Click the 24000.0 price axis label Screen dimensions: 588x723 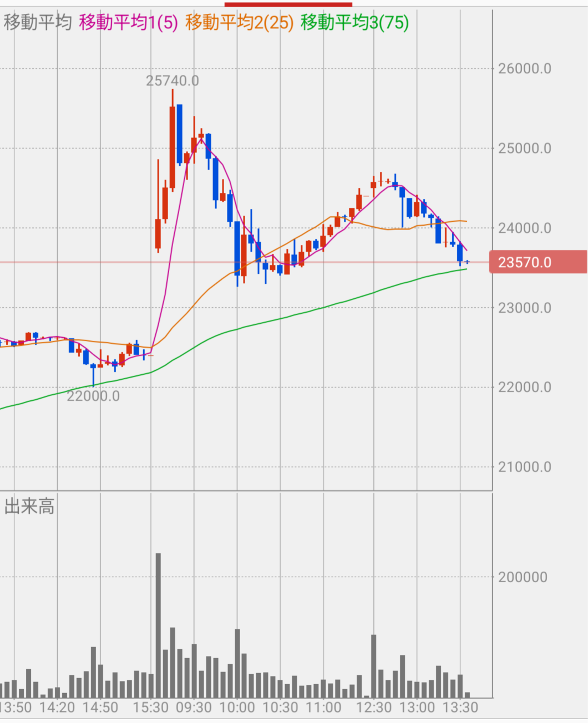[524, 228]
